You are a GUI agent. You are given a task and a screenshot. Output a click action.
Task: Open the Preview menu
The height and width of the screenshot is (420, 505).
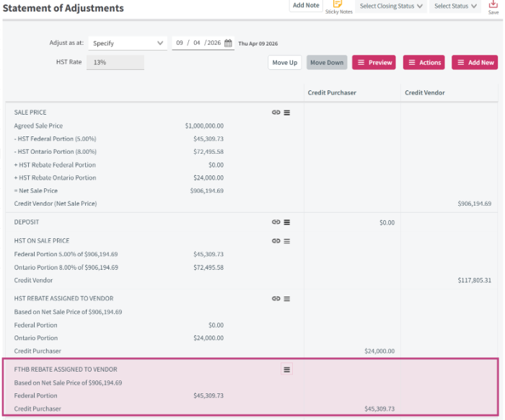(374, 63)
